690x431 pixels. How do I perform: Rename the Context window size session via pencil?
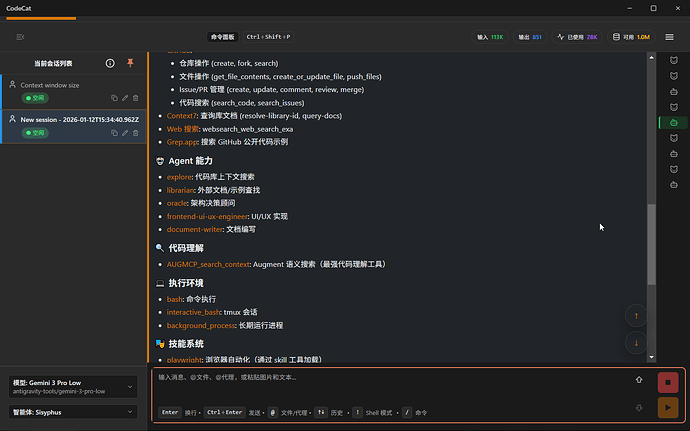(125, 98)
